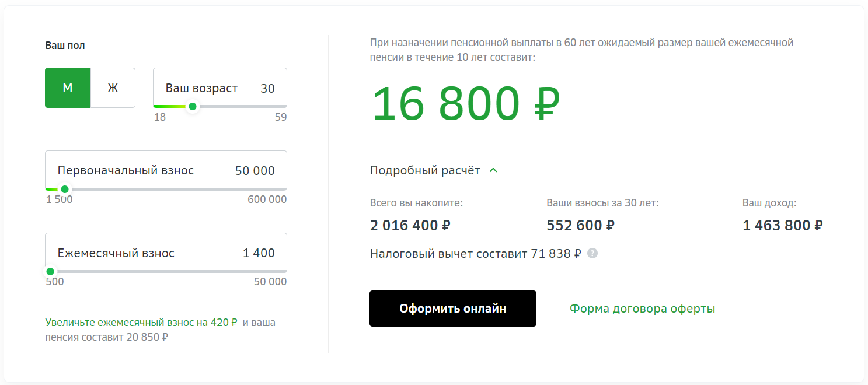Click the Ежемесячный взнос value 1 400
The width and height of the screenshot is (868, 385).
click(263, 252)
